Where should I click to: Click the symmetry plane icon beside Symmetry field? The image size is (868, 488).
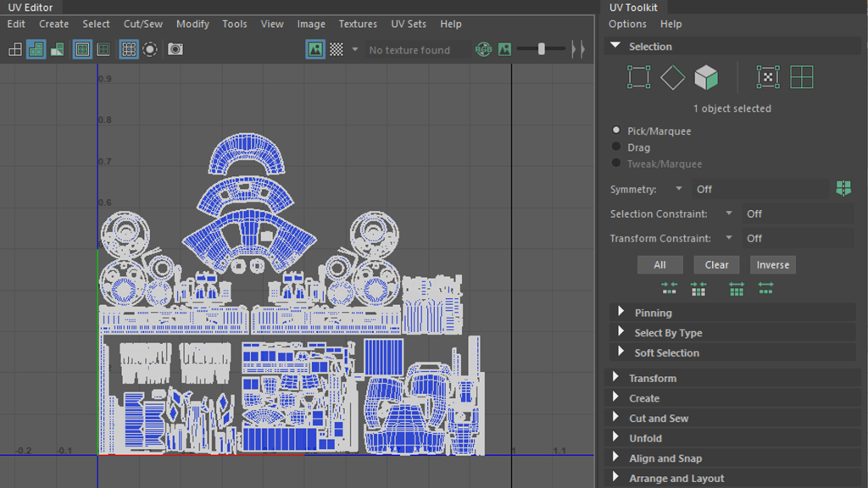click(x=843, y=189)
